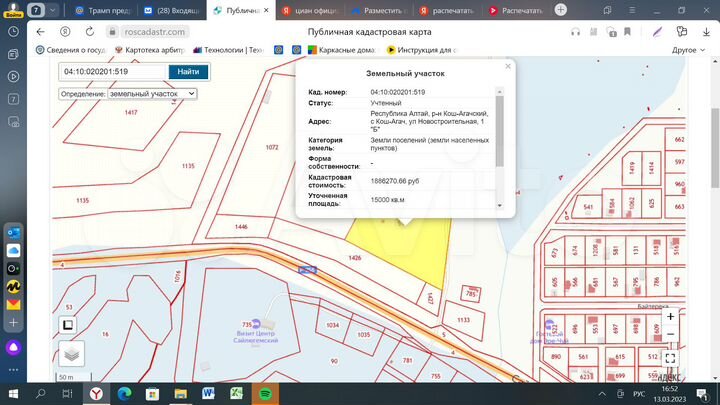Open Yandex home from toolbar icon
Screen dimensions: 720x405
pos(65,32)
